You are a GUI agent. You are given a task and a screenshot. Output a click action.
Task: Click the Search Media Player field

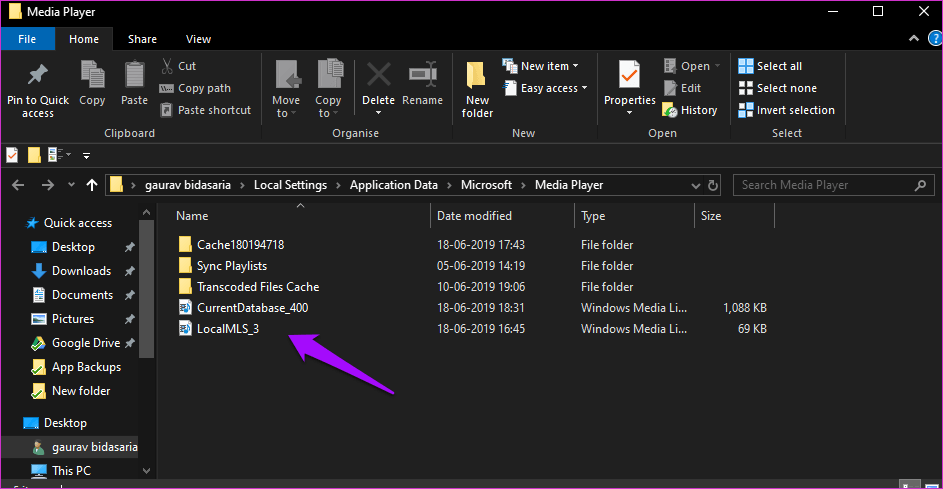coord(834,185)
